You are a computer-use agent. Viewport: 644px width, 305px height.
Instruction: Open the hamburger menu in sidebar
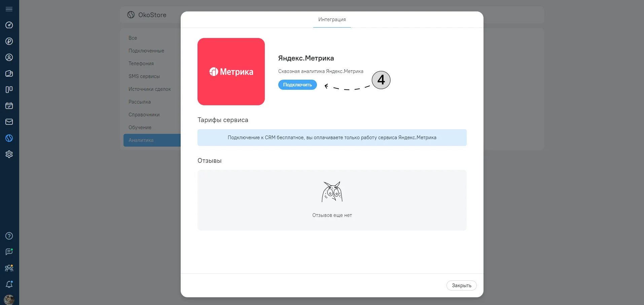pos(9,9)
